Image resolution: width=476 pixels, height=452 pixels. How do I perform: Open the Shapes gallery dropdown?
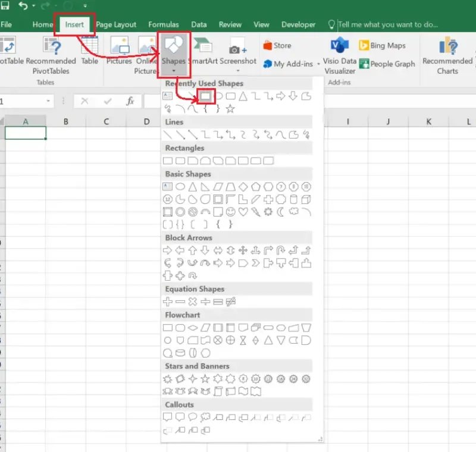174,55
